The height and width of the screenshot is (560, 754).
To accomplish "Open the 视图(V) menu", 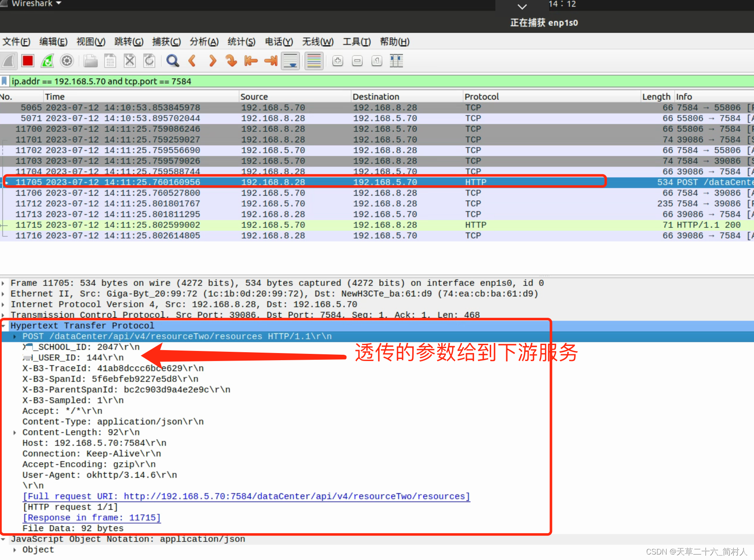I will pyautogui.click(x=91, y=42).
